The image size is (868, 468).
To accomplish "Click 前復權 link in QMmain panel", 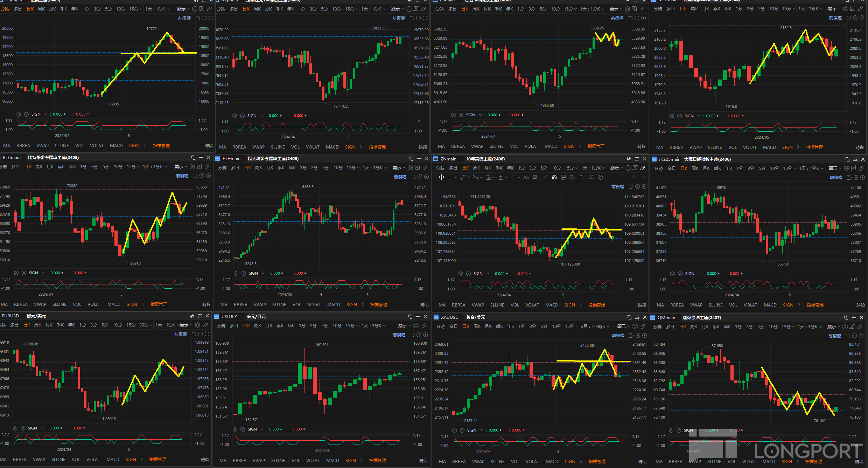I will [835, 336].
